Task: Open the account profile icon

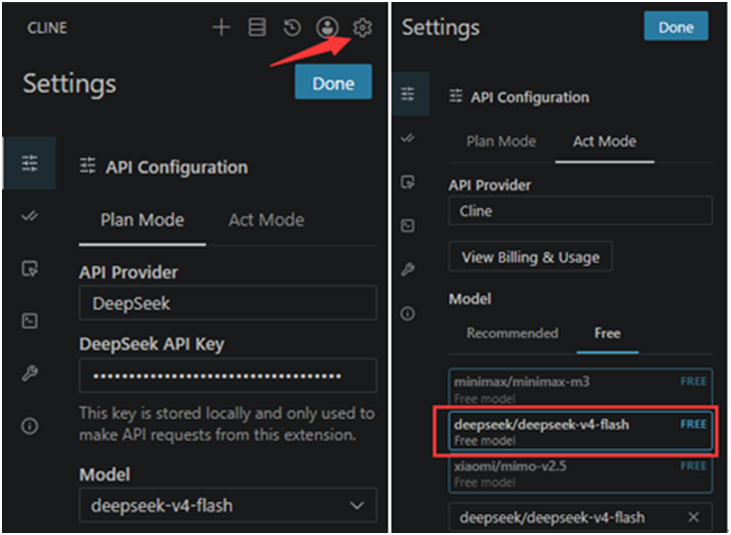Action: pyautogui.click(x=327, y=27)
